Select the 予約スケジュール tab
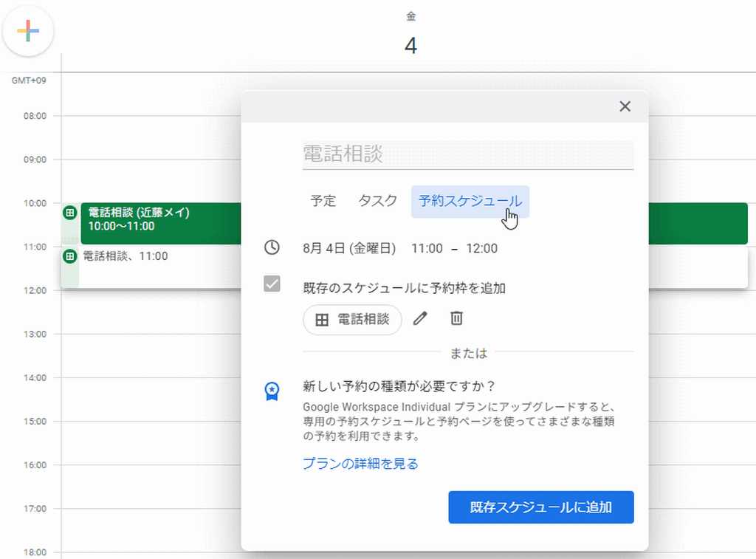The image size is (756, 559). (x=470, y=201)
